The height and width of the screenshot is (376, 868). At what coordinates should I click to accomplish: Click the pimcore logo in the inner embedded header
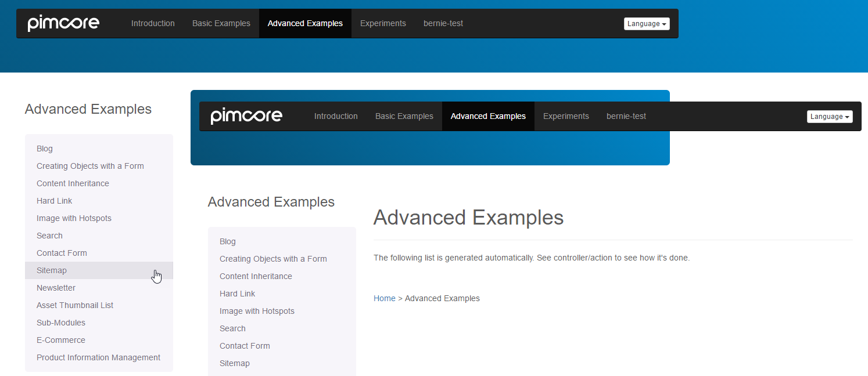[246, 116]
